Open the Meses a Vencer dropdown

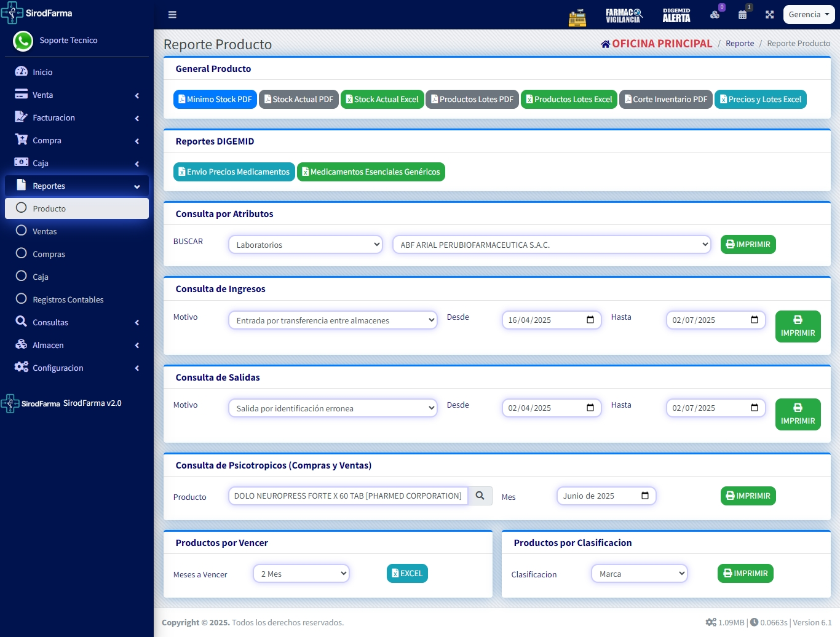[x=301, y=574]
